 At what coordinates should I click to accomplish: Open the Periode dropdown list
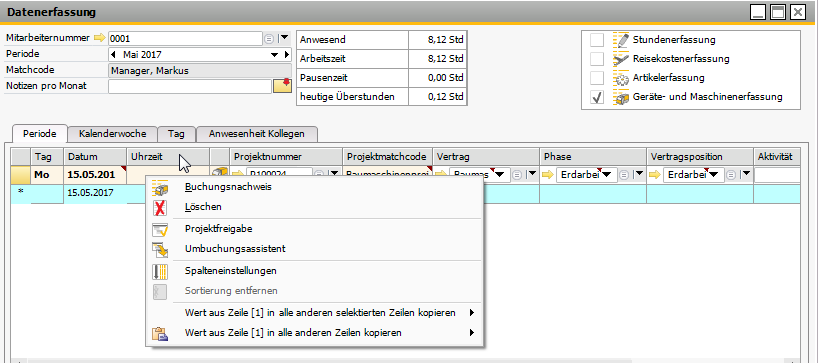click(x=274, y=54)
